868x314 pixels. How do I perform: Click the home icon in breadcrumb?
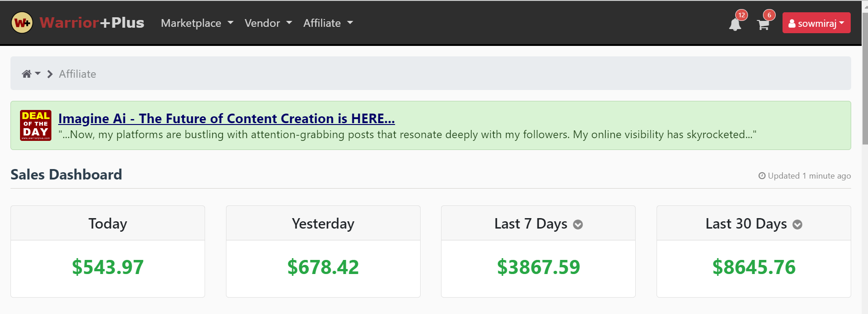(x=27, y=74)
